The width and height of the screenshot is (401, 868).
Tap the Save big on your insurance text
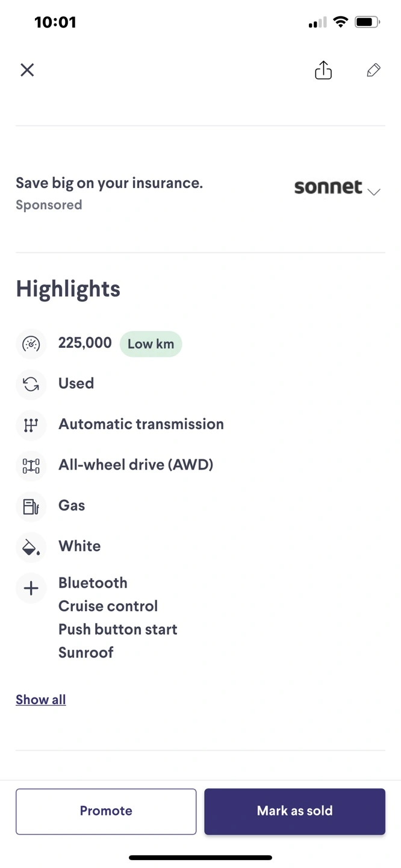click(x=109, y=183)
